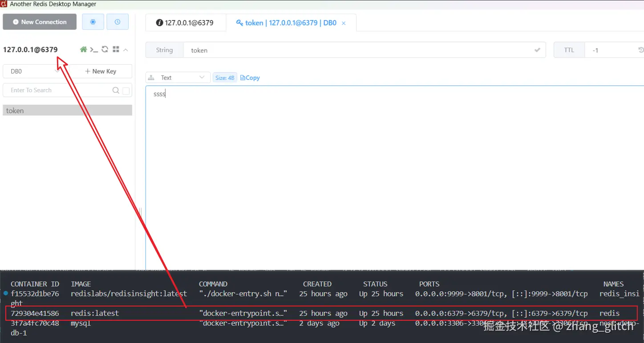644x343 pixels.
Task: Switch to the 127.0.0.1@6379 info tab
Action: click(185, 23)
